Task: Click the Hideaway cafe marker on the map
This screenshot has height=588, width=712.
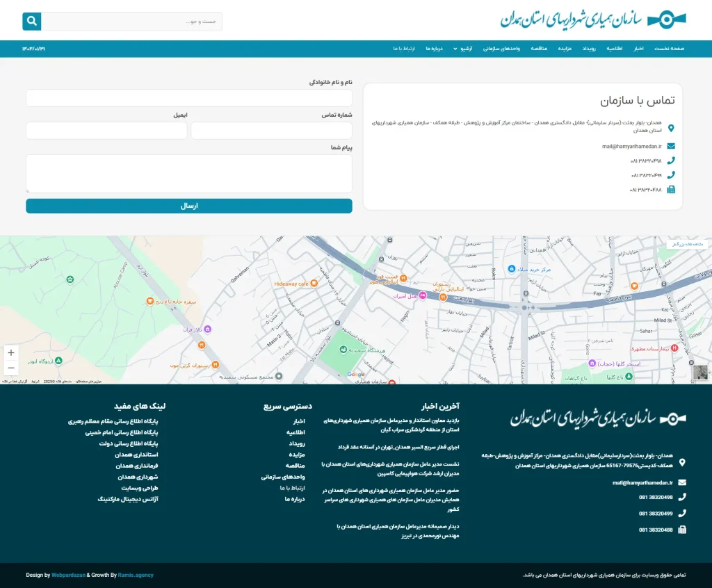Action: pyautogui.click(x=314, y=284)
